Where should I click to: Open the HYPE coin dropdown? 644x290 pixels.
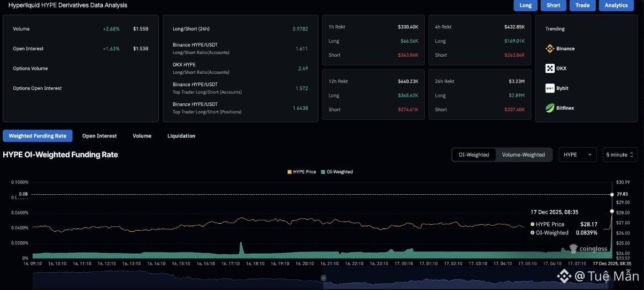click(577, 155)
